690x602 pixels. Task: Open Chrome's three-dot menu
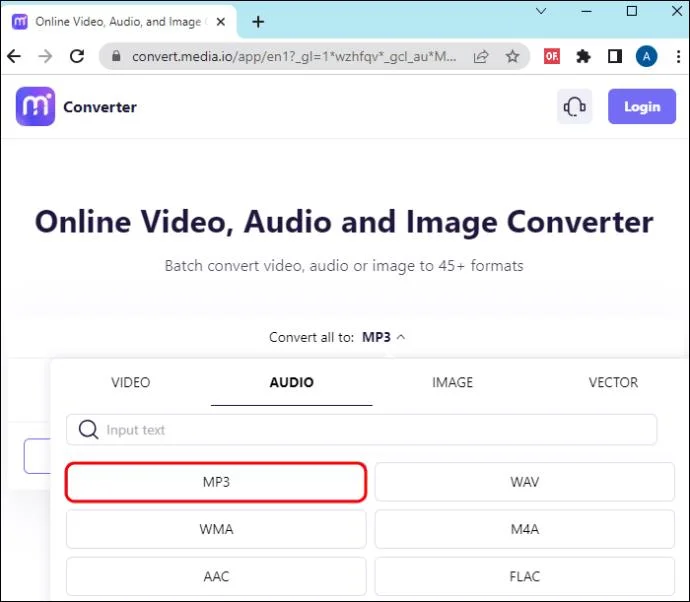(678, 56)
